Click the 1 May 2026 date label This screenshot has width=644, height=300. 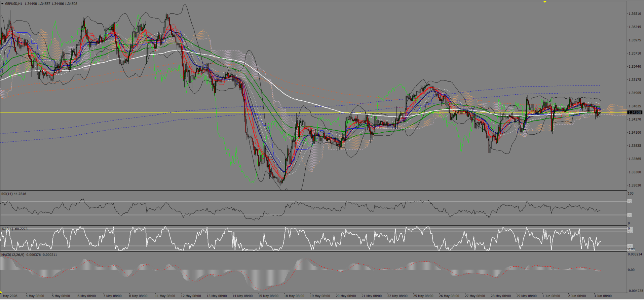click(x=9, y=296)
